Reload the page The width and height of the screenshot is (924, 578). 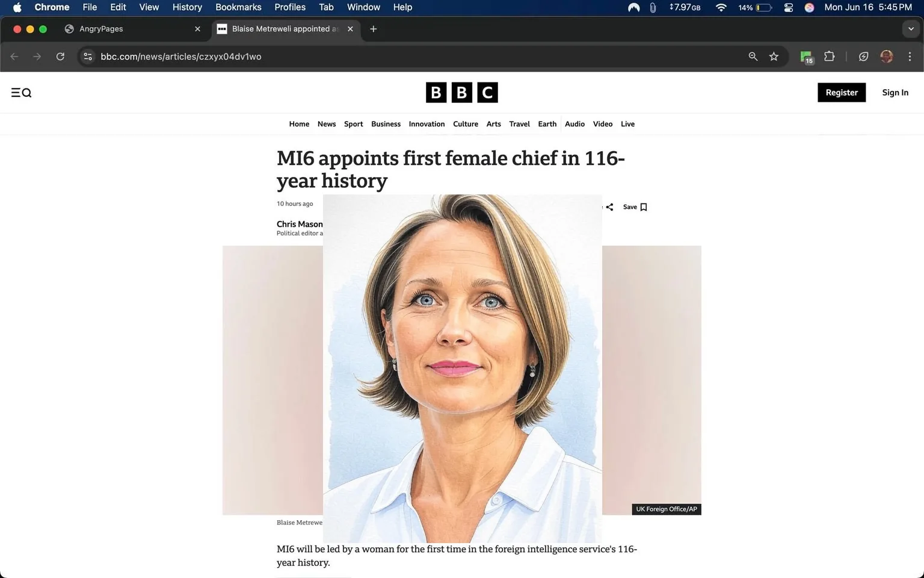(x=60, y=56)
